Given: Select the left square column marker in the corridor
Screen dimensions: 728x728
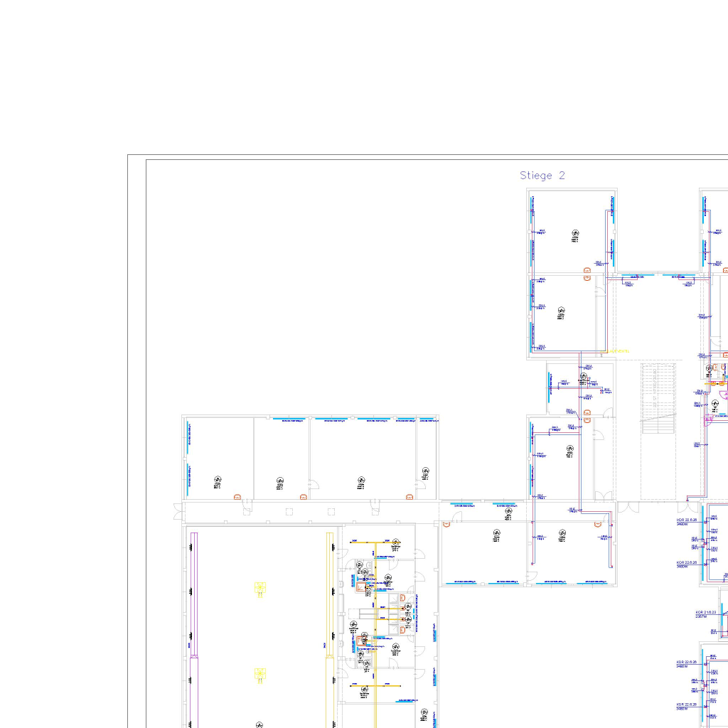Looking at the screenshot, I should coord(289,511).
